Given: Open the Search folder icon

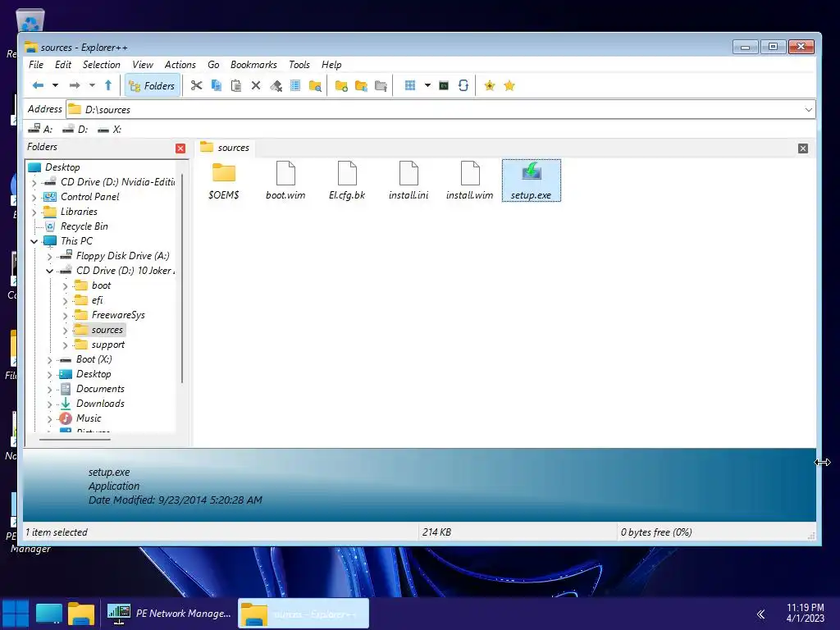Looking at the screenshot, I should [316, 85].
